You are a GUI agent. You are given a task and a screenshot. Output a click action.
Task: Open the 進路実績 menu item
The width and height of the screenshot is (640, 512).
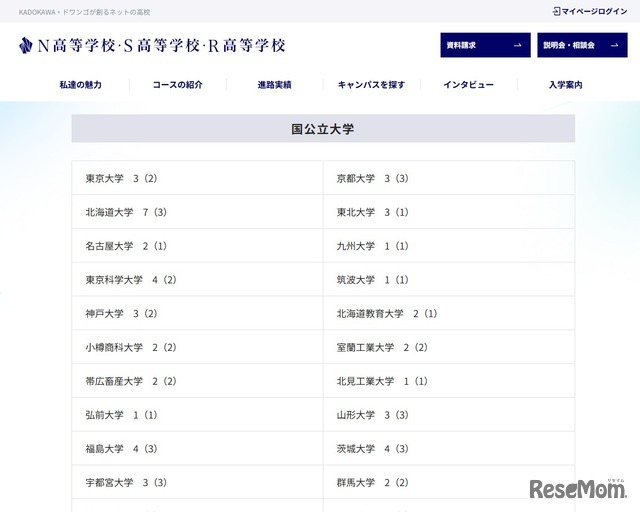tap(274, 85)
